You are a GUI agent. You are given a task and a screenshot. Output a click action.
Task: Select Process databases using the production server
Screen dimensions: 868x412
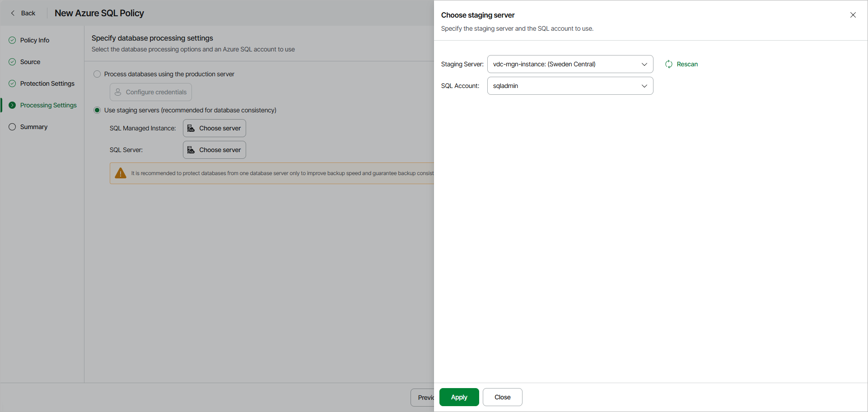click(x=97, y=74)
